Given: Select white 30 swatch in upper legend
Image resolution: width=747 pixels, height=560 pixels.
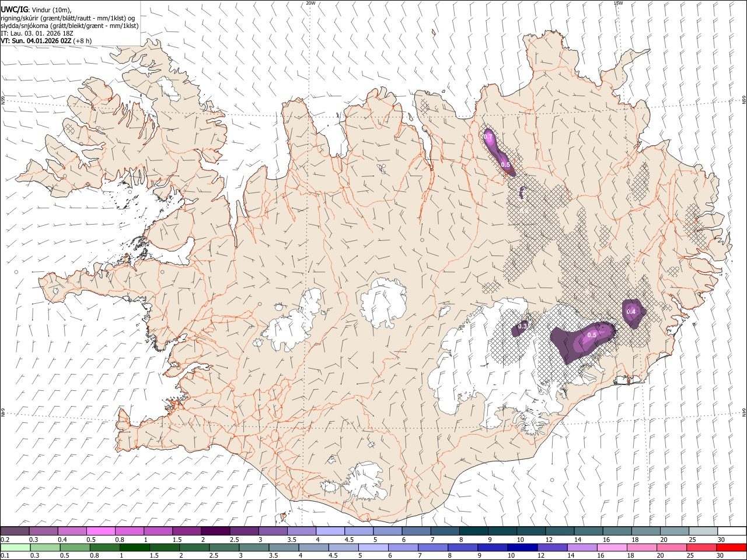Looking at the screenshot, I should (731, 531).
